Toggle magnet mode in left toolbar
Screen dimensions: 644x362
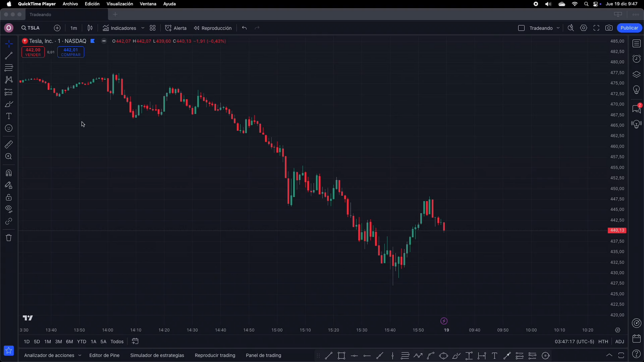point(8,173)
